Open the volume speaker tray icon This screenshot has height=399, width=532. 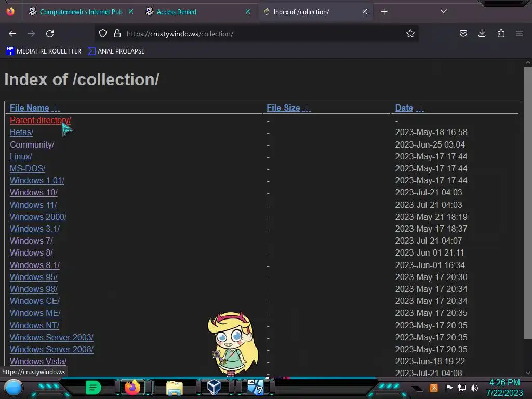tap(474, 388)
